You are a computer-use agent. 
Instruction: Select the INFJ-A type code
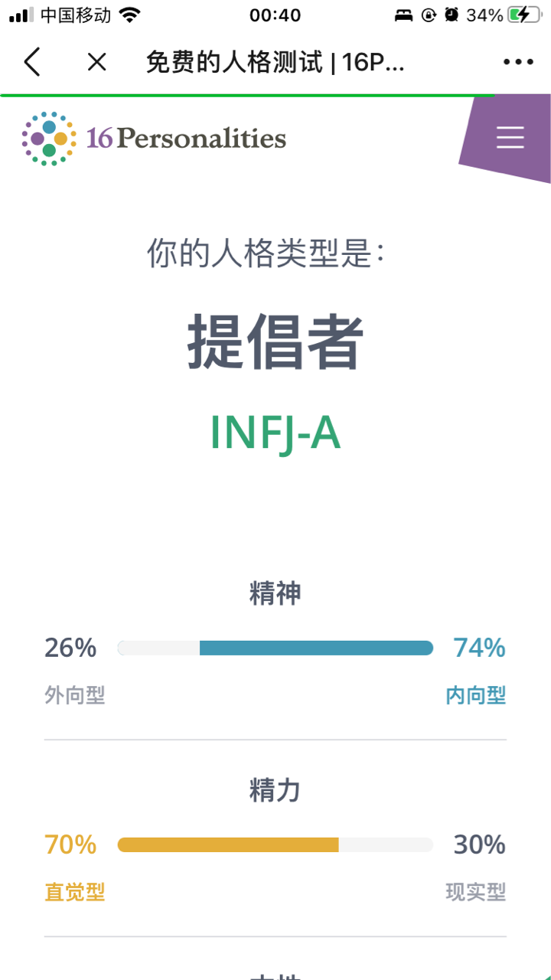click(275, 433)
